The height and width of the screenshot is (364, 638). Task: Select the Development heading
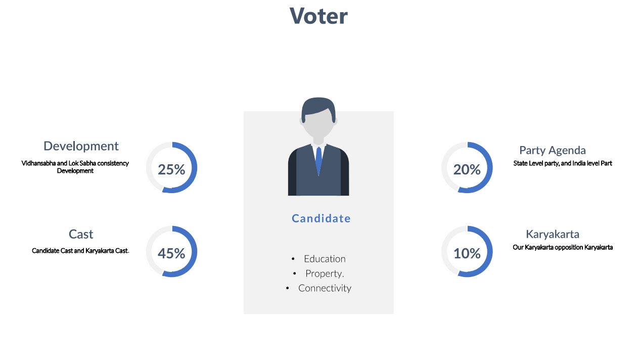click(x=81, y=146)
